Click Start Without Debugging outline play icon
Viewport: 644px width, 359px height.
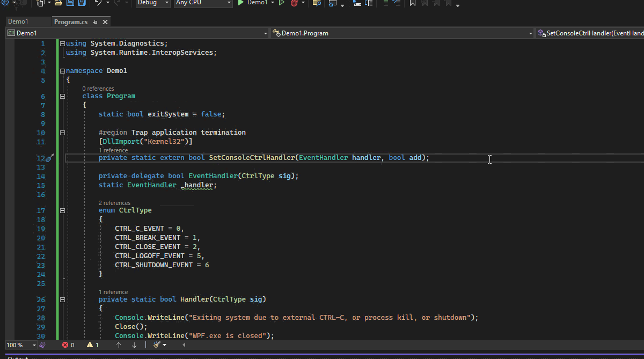click(x=281, y=3)
